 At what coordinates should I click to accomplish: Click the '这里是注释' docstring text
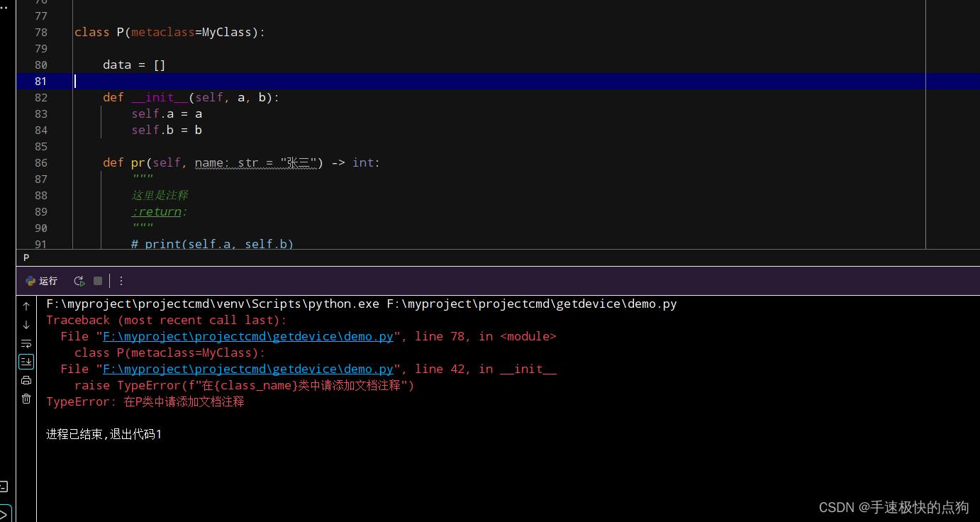160,196
